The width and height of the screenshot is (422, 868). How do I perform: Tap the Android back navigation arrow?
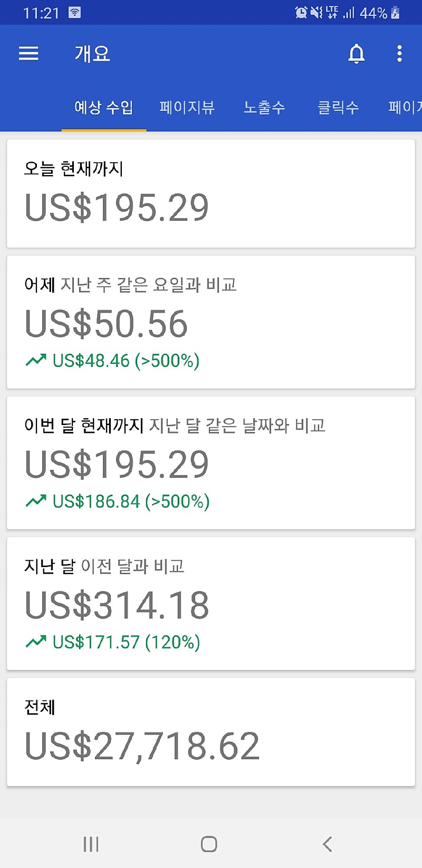click(327, 844)
